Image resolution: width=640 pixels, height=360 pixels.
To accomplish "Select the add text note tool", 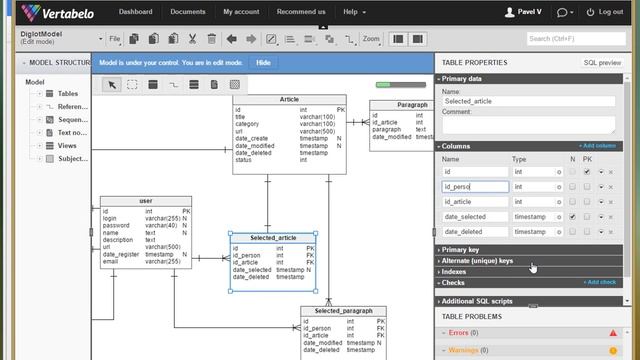I will tap(214, 84).
